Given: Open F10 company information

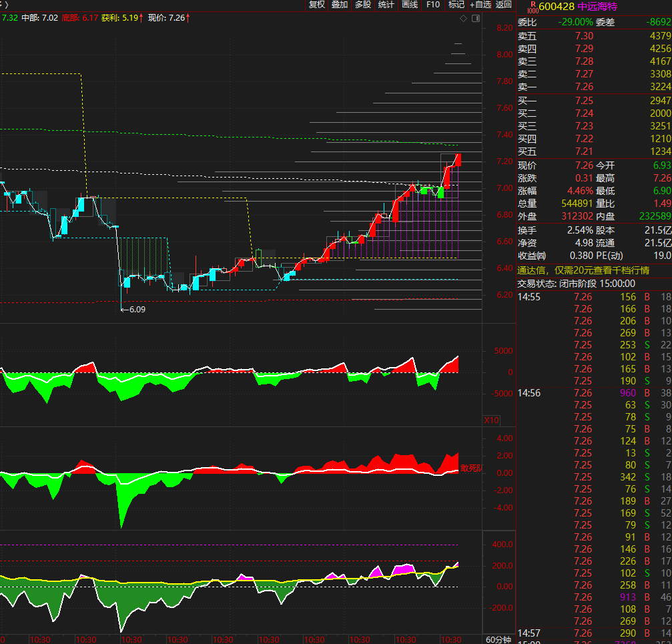Looking at the screenshot, I should pos(433,5).
